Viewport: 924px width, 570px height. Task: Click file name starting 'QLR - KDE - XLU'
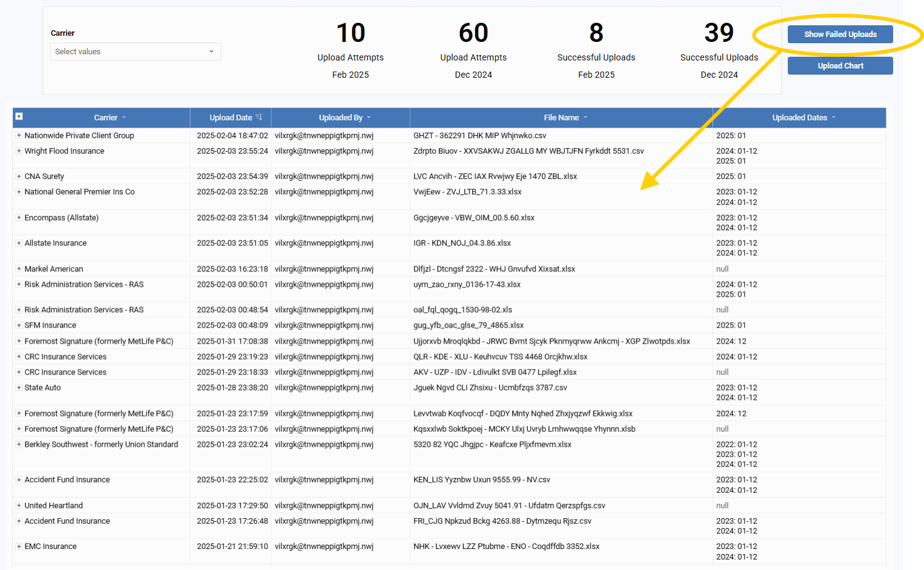[501, 357]
